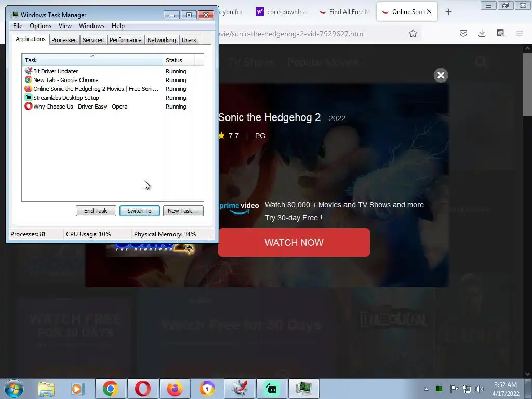Open the Windows menu in Task Manager
The image size is (532, 399).
(91, 26)
